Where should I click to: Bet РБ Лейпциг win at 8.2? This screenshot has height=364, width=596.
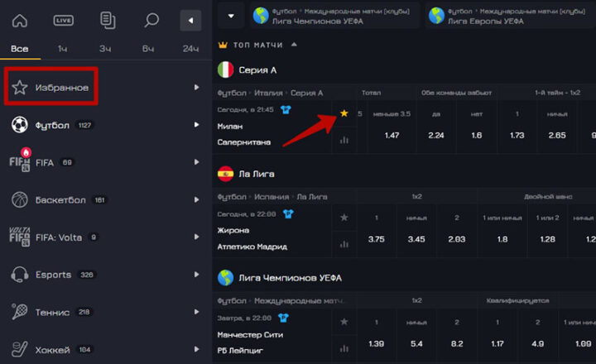coord(456,334)
